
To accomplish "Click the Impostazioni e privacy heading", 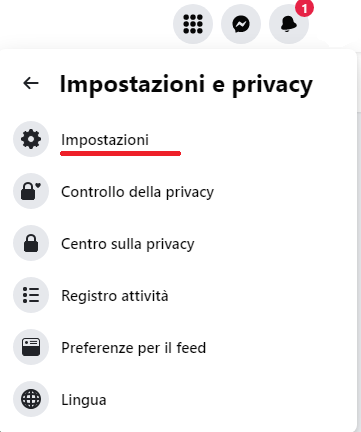I will pyautogui.click(x=186, y=85).
